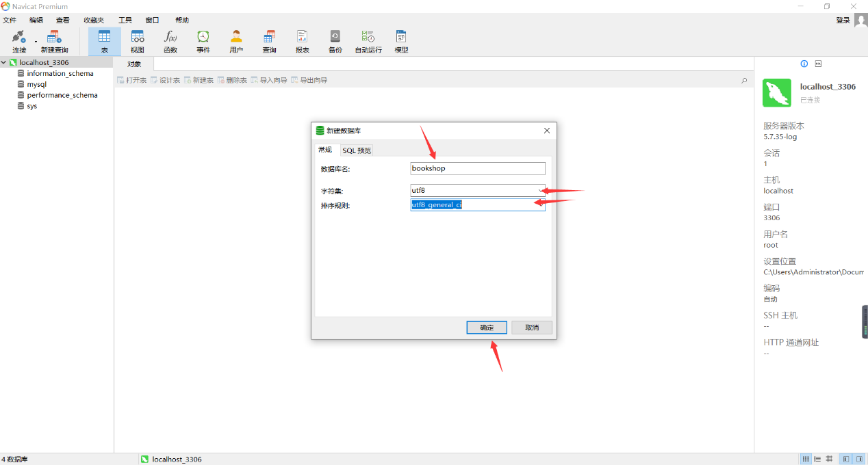Switch to the SQL 预览 tab
Screen dimensions: 868x465
tap(356, 150)
